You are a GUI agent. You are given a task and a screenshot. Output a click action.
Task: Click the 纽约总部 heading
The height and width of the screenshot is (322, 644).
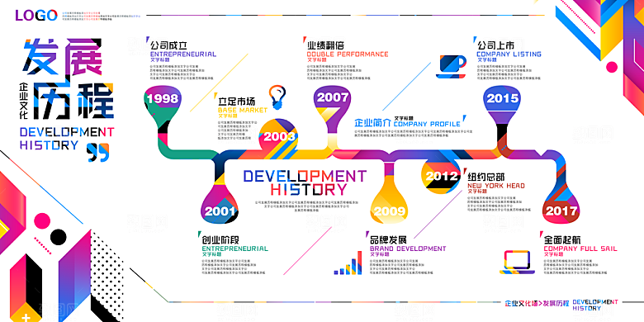click(x=485, y=177)
